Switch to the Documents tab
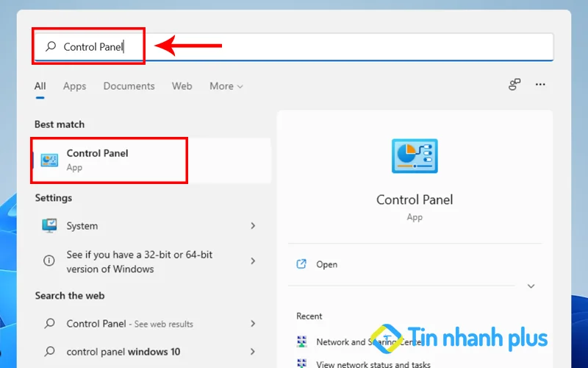 click(129, 86)
